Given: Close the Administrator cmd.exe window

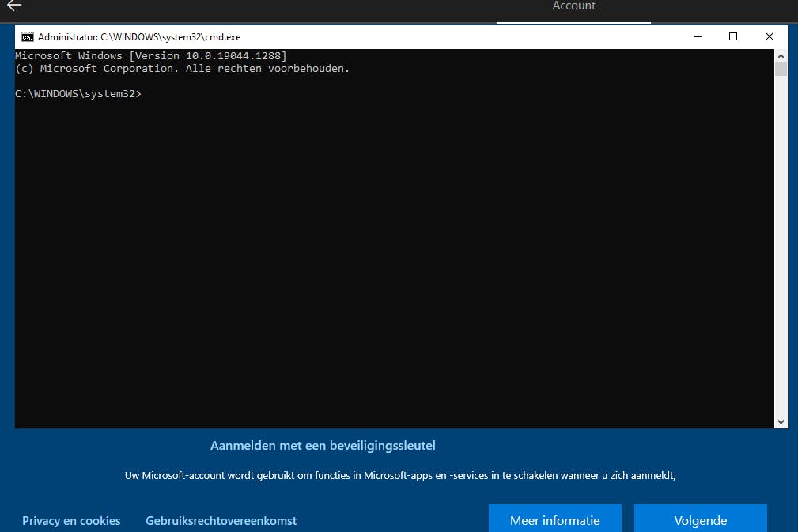Looking at the screenshot, I should (769, 36).
